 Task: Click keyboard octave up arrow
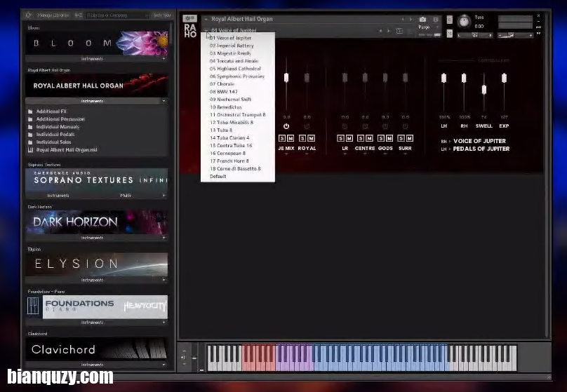tap(184, 351)
